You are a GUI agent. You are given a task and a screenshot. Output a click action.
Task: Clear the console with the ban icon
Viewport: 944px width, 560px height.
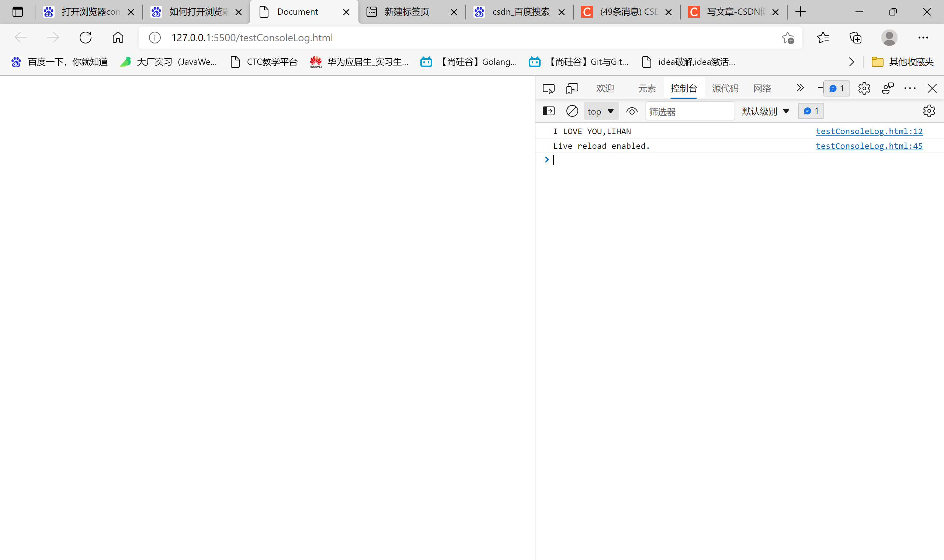[572, 111]
